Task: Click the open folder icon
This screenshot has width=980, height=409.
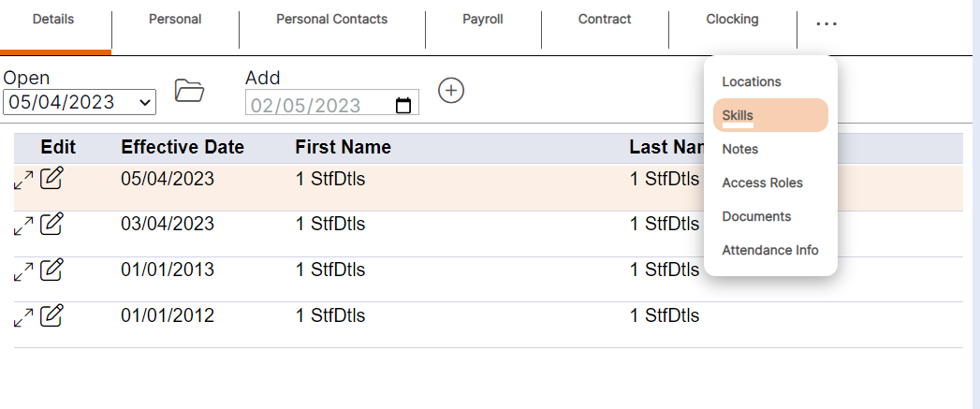Action: [x=189, y=91]
